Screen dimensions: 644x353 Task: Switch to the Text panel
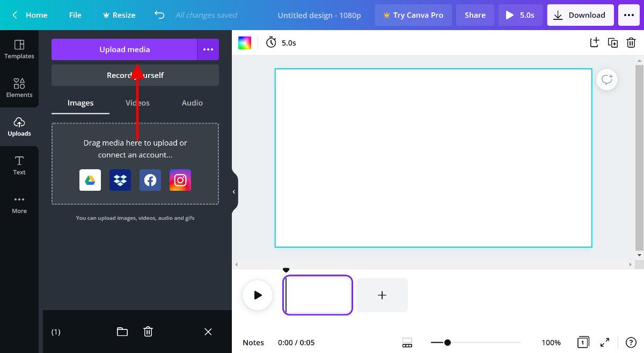click(19, 165)
